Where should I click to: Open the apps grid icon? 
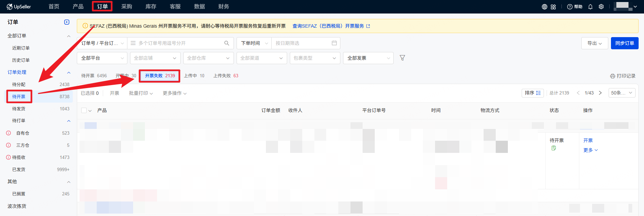pyautogui.click(x=553, y=7)
